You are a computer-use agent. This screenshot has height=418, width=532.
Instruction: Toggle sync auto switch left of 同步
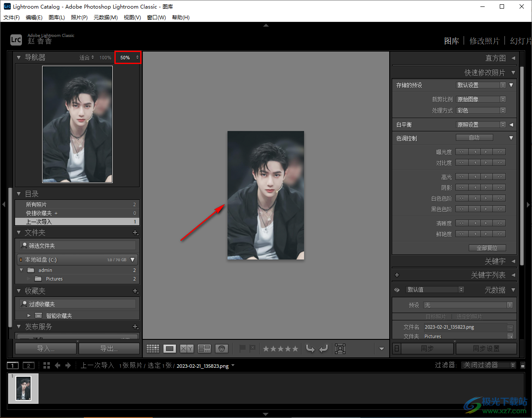click(x=397, y=348)
